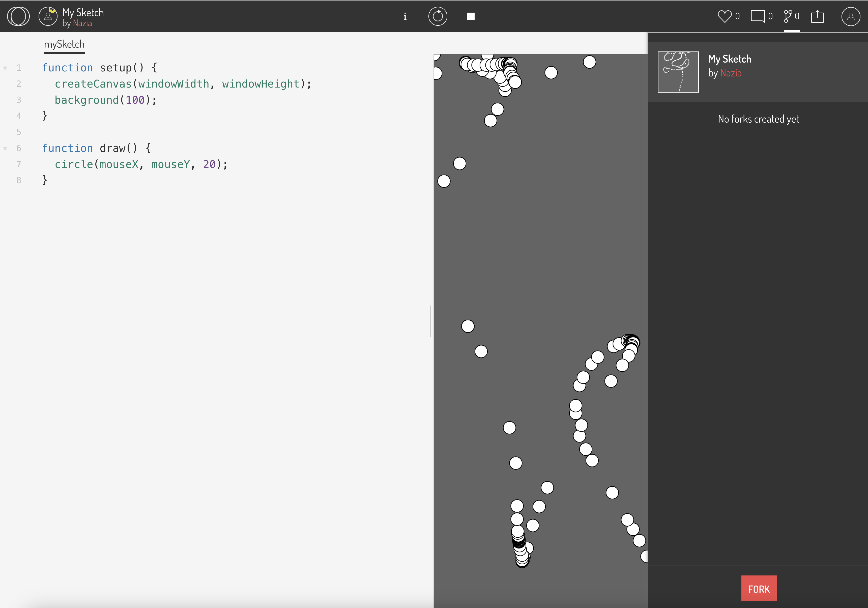The height and width of the screenshot is (608, 868).
Task: Open the account profile menu
Action: 851,16
